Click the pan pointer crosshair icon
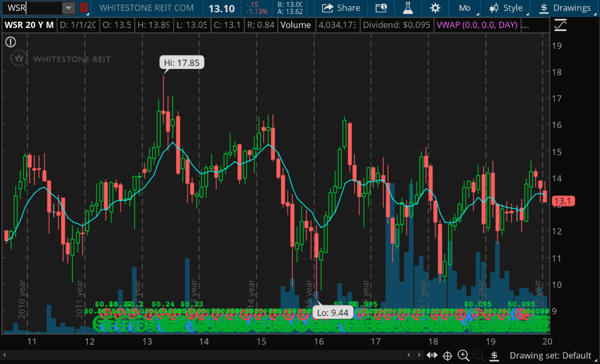Viewport: 600px width, 364px height. (447, 355)
